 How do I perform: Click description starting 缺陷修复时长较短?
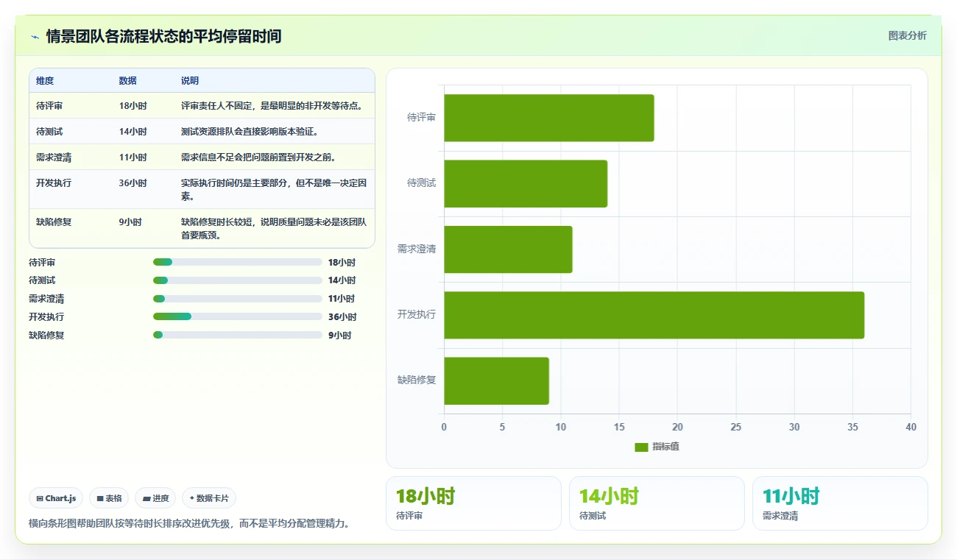click(274, 229)
